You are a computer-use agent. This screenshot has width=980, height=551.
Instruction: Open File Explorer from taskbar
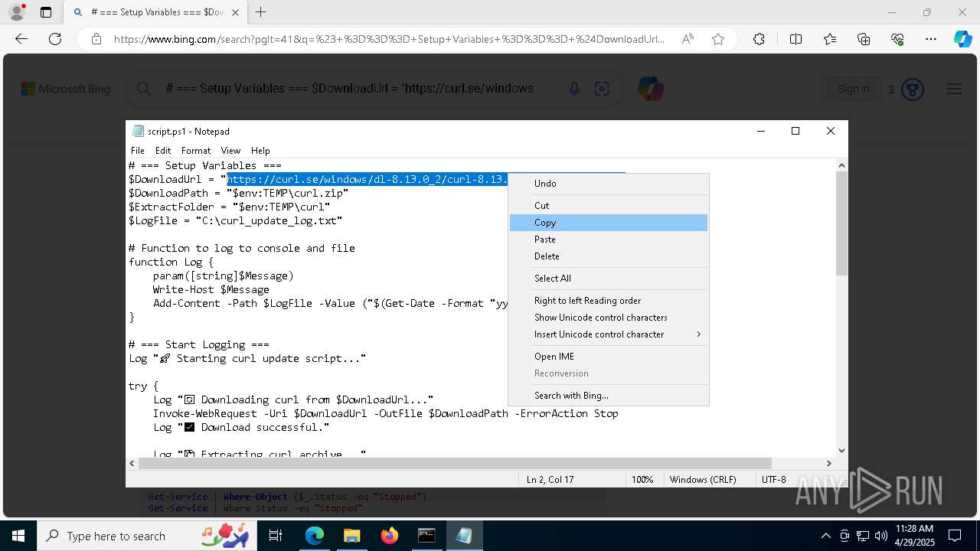click(351, 536)
